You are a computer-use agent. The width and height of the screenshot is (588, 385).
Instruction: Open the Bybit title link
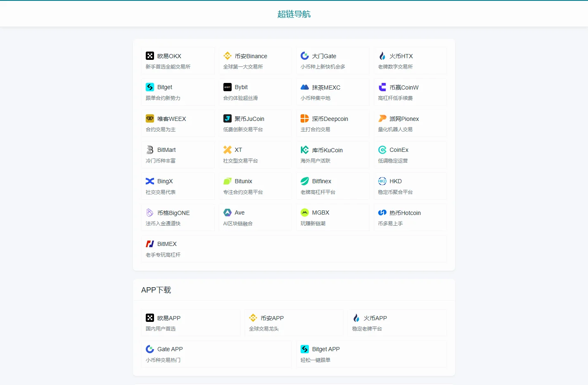click(x=241, y=87)
